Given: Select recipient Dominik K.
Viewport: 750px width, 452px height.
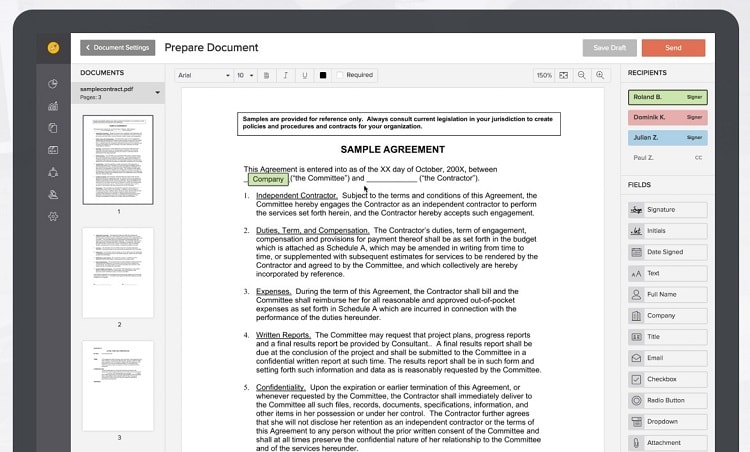Looking at the screenshot, I should [668, 117].
